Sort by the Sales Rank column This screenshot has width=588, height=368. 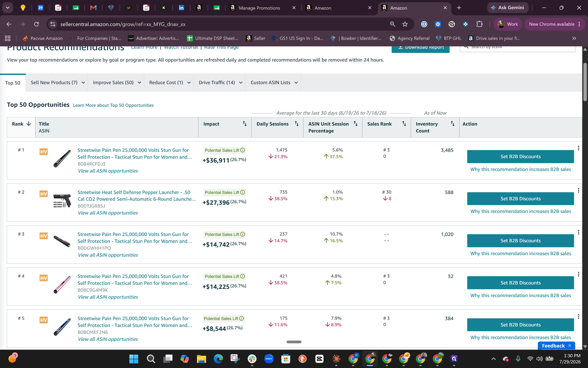(x=404, y=124)
